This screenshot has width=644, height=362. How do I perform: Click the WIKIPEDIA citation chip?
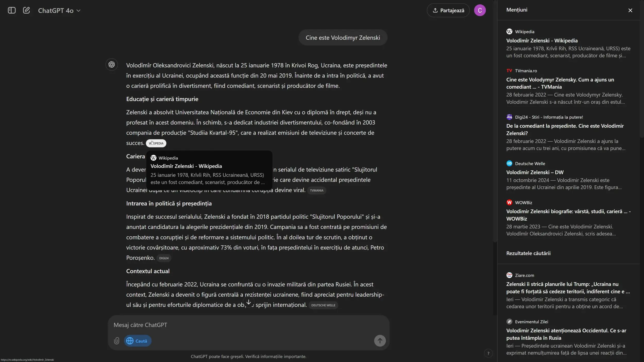[x=156, y=143]
